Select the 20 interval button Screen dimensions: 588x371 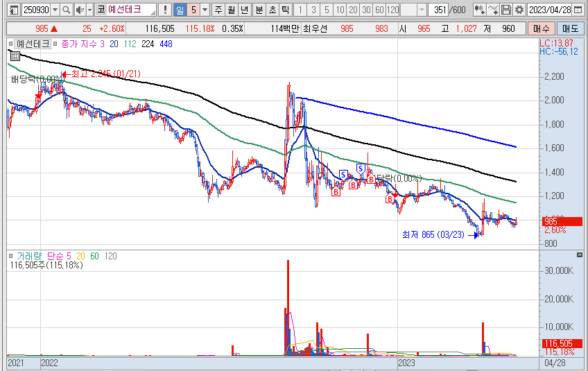point(353,10)
